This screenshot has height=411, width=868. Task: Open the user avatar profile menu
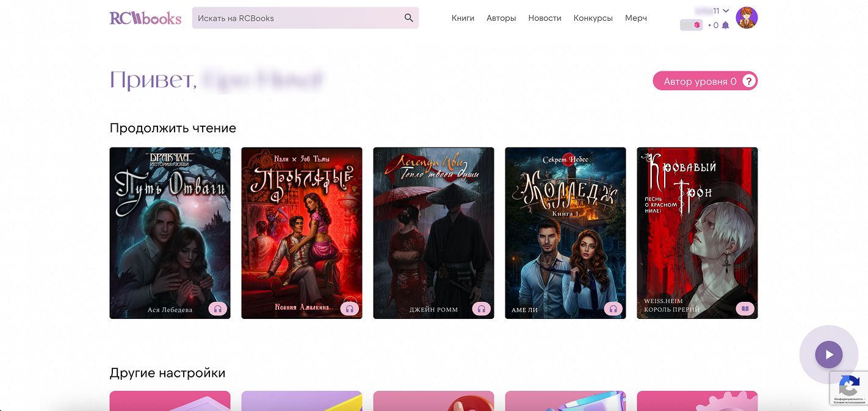tap(747, 18)
